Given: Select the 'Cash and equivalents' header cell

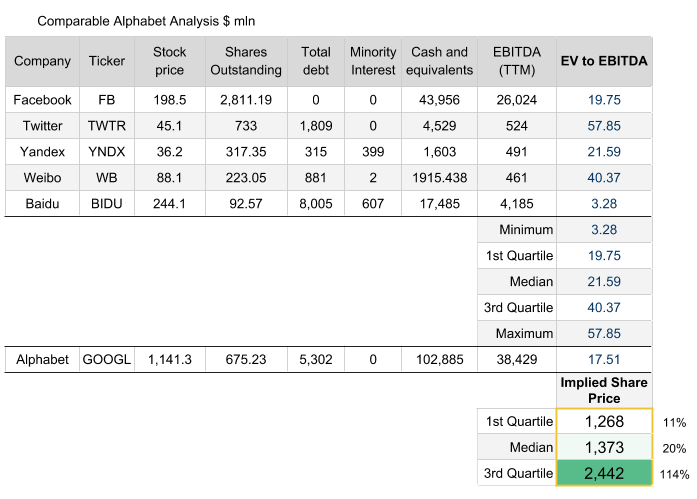Looking at the screenshot, I should point(439,61).
